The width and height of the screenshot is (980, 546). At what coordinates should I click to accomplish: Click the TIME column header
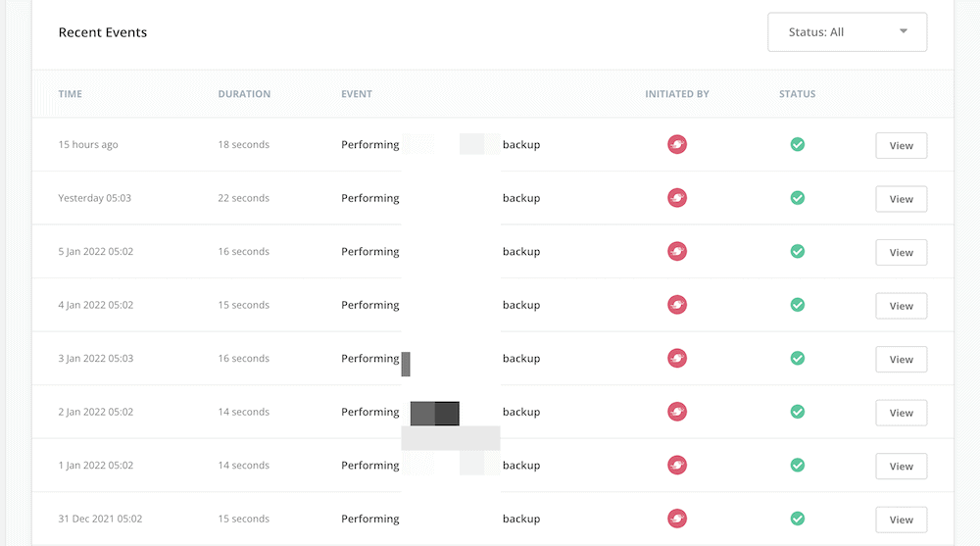point(70,94)
